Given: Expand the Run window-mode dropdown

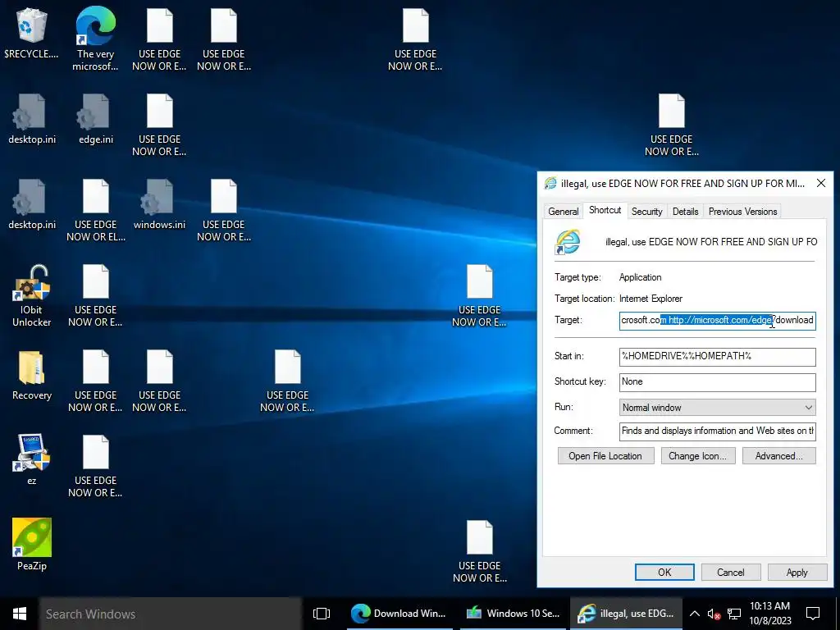Looking at the screenshot, I should coord(717,407).
